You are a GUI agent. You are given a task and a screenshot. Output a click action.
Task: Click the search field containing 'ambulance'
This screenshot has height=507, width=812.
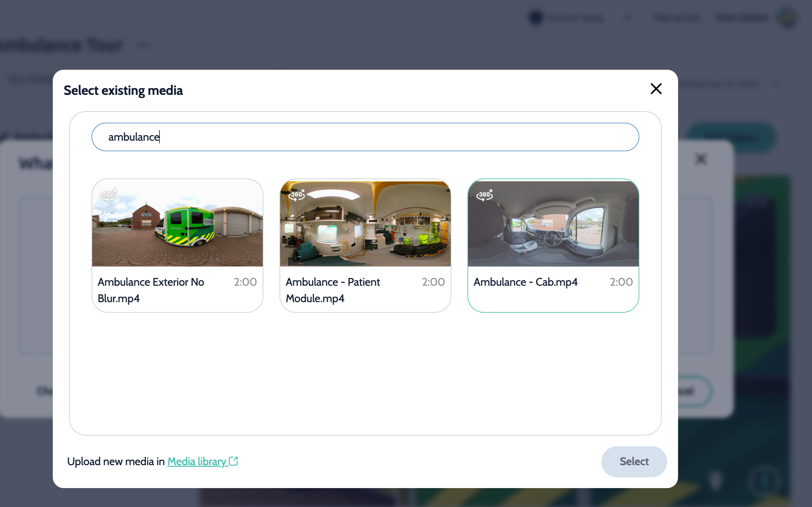(365, 137)
